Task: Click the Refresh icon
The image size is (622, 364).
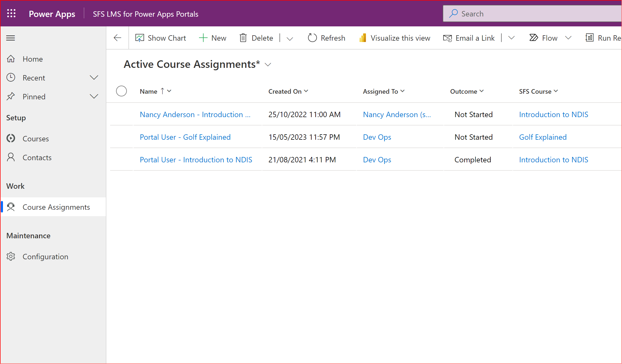Action: pos(312,38)
